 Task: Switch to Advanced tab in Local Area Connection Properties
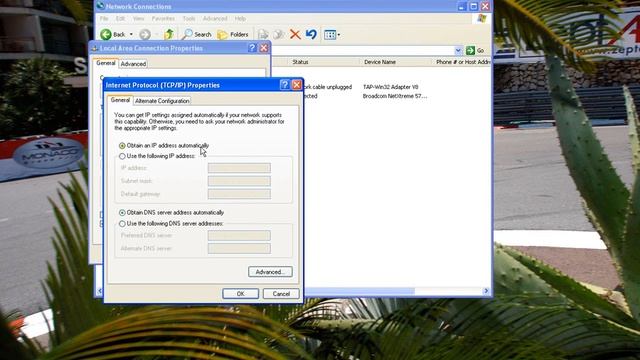[x=133, y=64]
